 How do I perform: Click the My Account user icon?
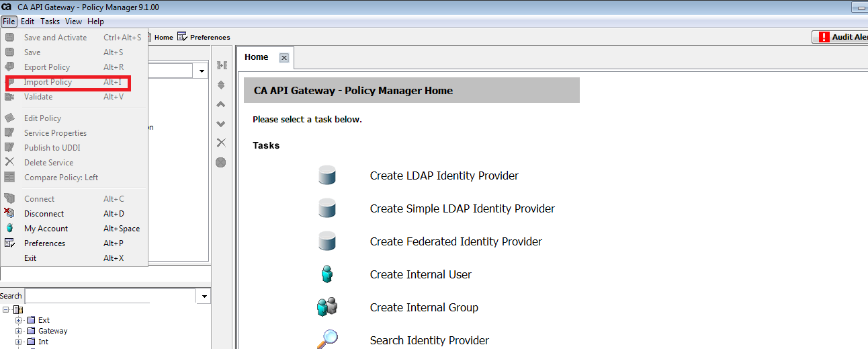click(x=9, y=228)
